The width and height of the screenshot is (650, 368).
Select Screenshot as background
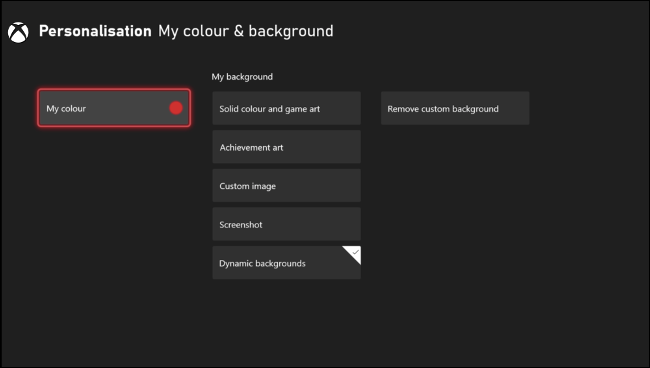click(x=286, y=224)
